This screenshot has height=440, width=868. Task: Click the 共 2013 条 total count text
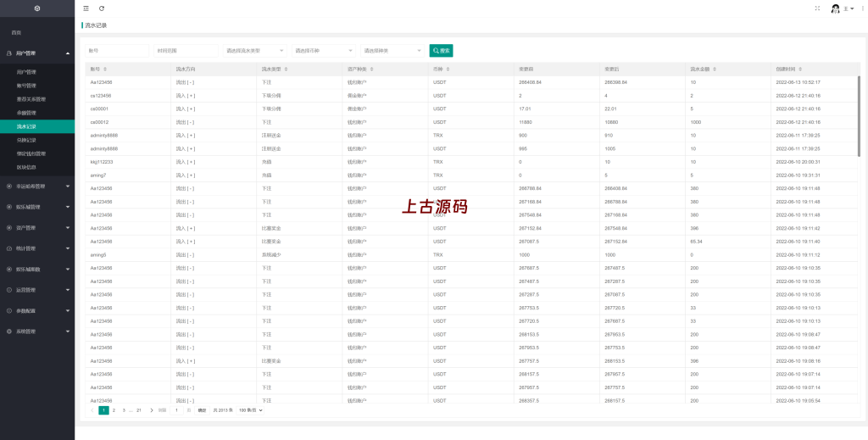point(223,410)
